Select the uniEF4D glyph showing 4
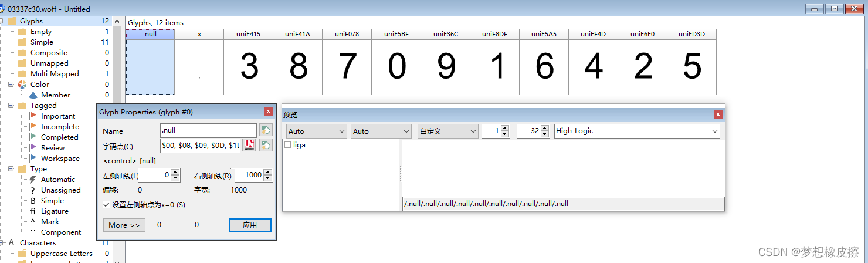Screen dimensions: 868x263 tap(594, 62)
